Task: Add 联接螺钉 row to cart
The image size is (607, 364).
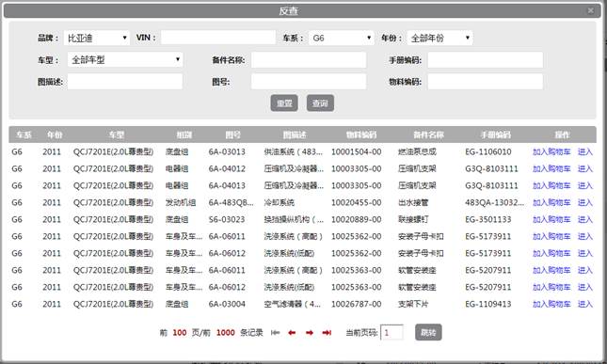Action: [551, 220]
